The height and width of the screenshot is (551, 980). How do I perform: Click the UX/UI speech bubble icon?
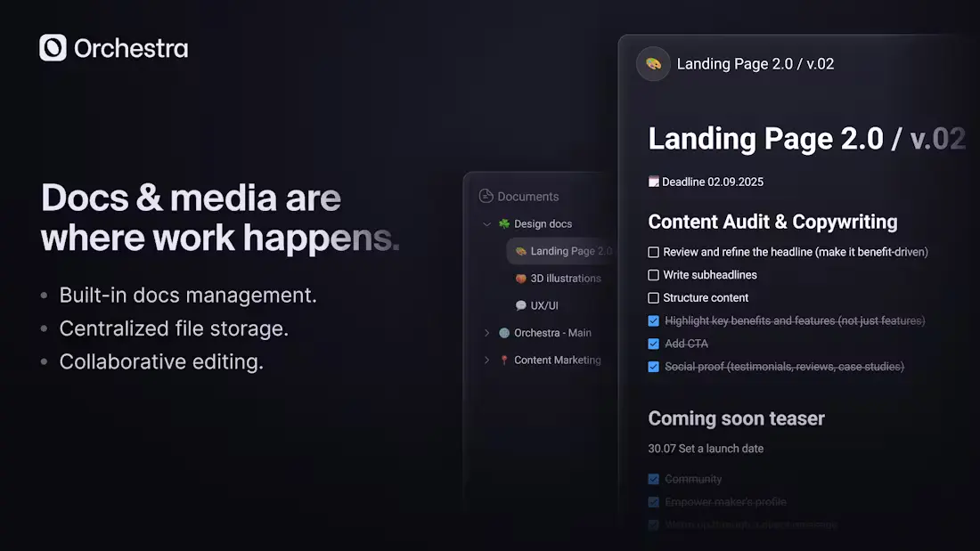click(521, 306)
